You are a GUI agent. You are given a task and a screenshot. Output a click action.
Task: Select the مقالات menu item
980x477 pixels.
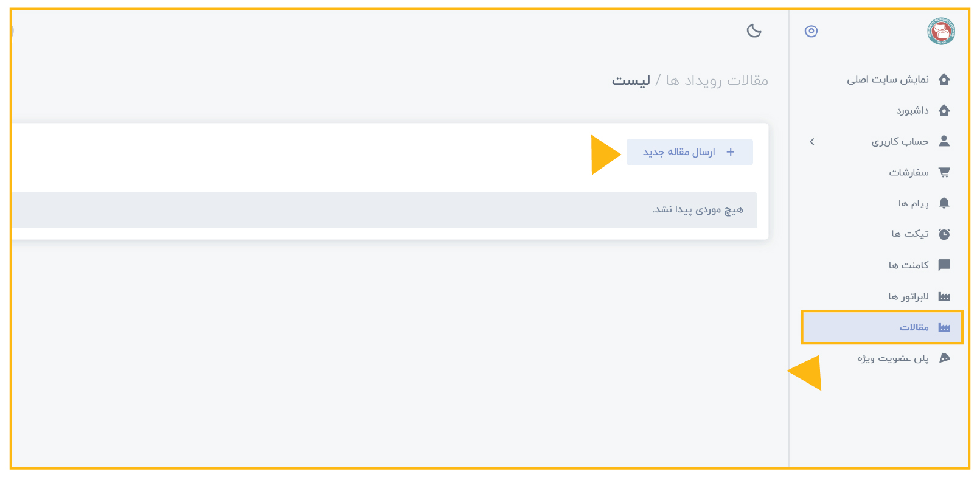pyautogui.click(x=882, y=327)
